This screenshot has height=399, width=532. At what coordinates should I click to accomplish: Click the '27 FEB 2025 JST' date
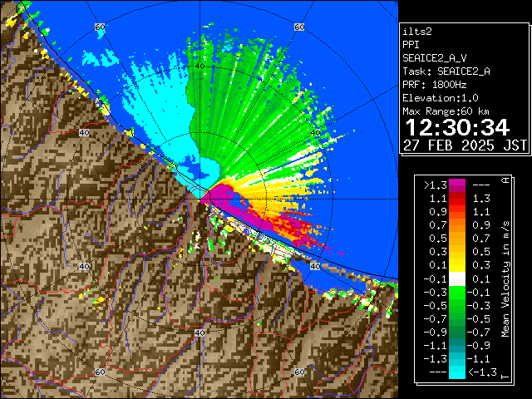click(x=465, y=145)
